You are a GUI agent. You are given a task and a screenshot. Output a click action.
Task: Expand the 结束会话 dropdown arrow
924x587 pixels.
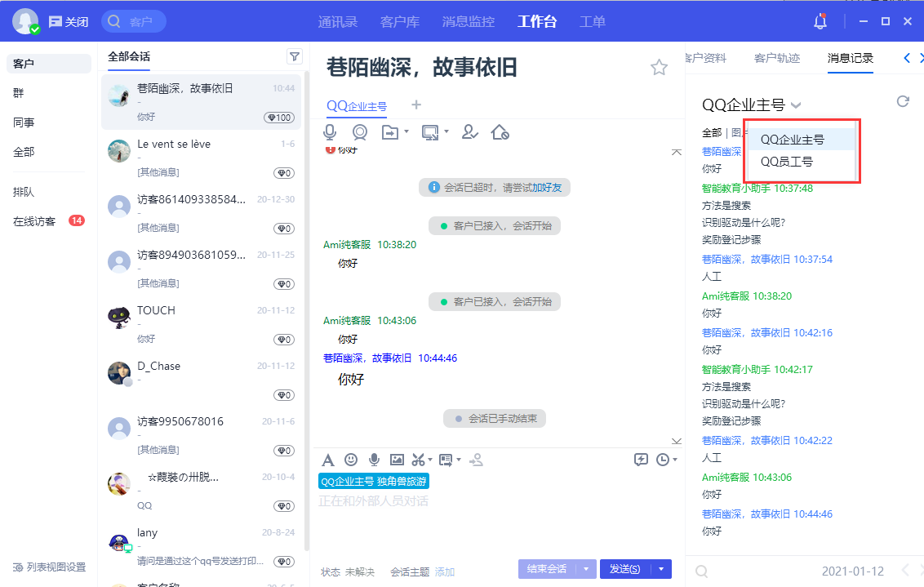point(586,569)
